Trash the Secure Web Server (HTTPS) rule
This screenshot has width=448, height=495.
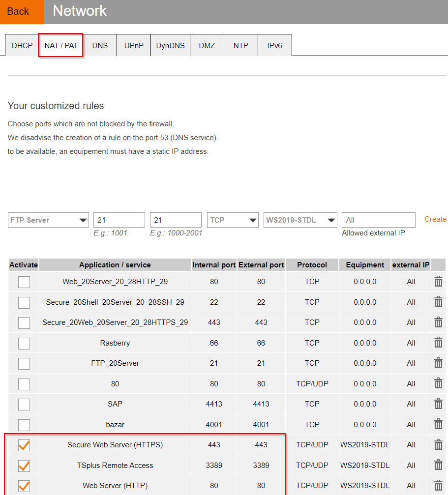(x=438, y=445)
